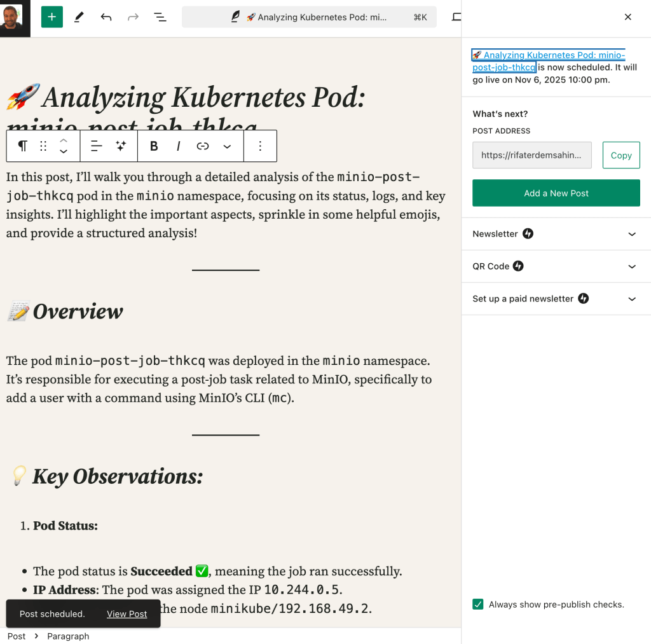This screenshot has height=644, width=651.
Task: Uncheck Always show pre-publish checks
Action: click(x=478, y=604)
